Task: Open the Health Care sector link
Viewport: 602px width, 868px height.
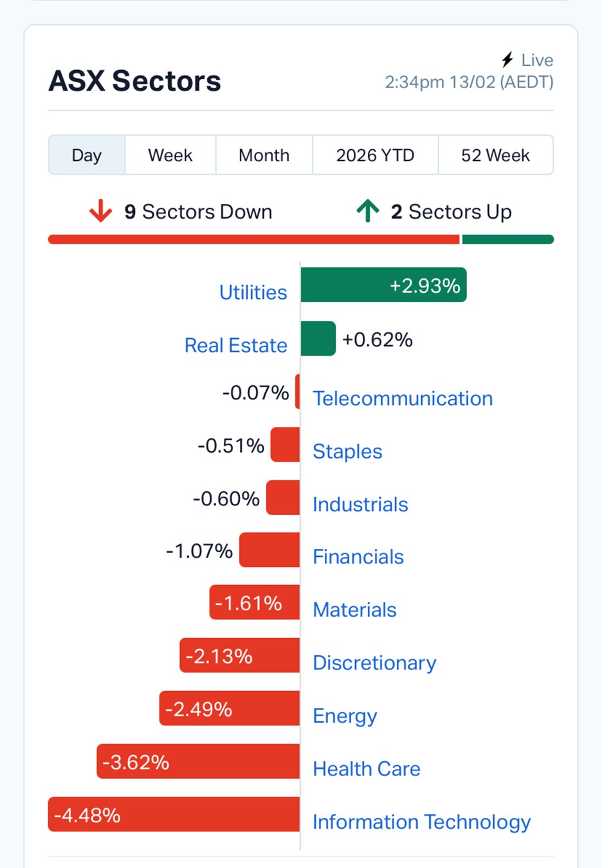Action: (x=367, y=769)
